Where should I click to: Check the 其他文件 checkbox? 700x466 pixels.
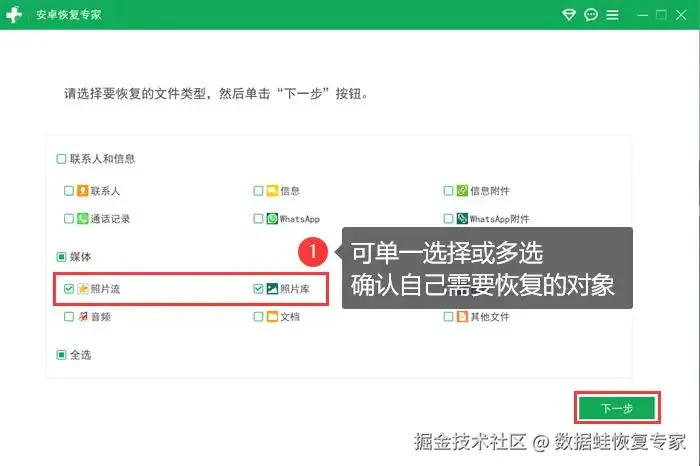448,317
